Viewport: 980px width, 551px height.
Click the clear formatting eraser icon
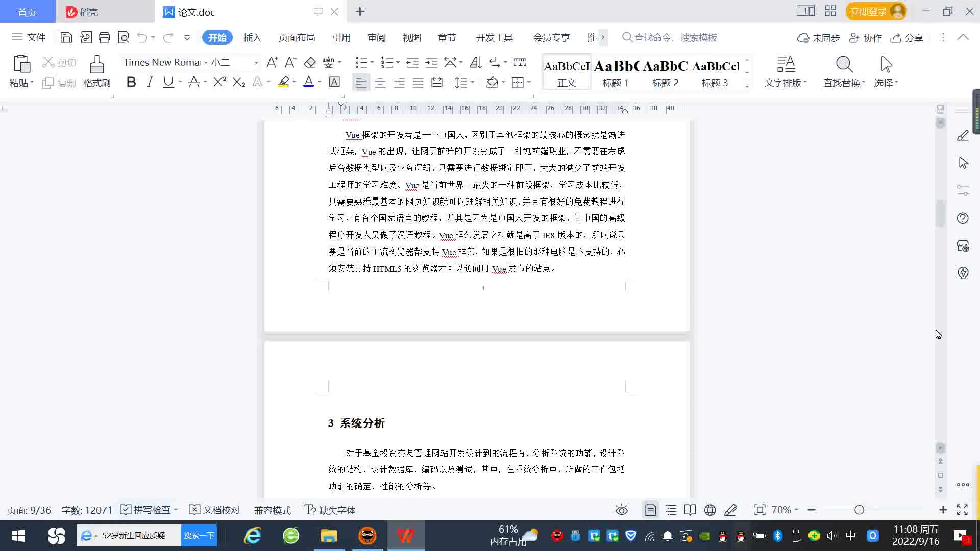(310, 62)
